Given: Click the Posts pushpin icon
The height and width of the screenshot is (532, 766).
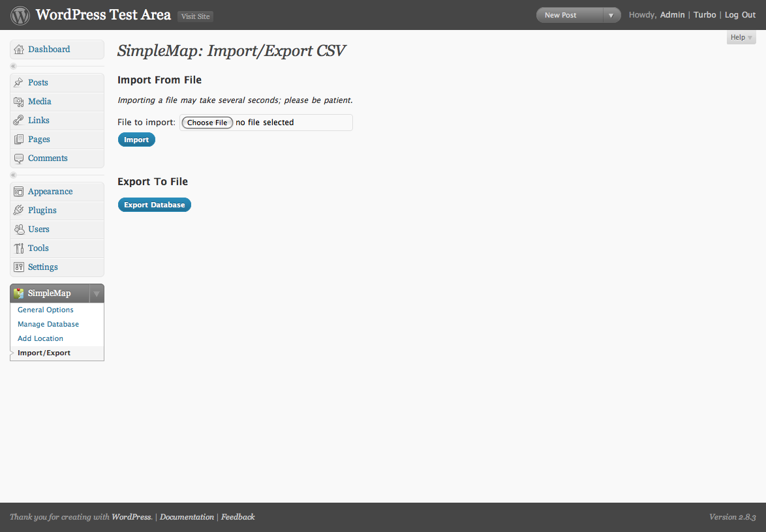Looking at the screenshot, I should click(18, 83).
